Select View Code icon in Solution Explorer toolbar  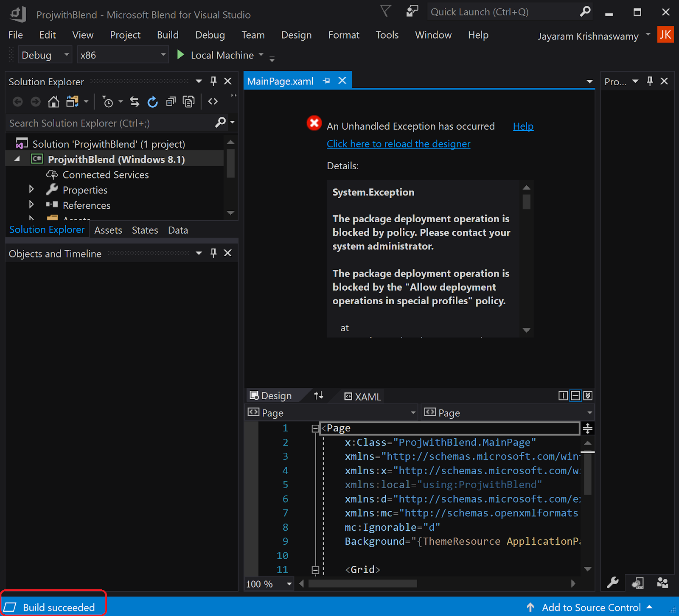(x=213, y=101)
